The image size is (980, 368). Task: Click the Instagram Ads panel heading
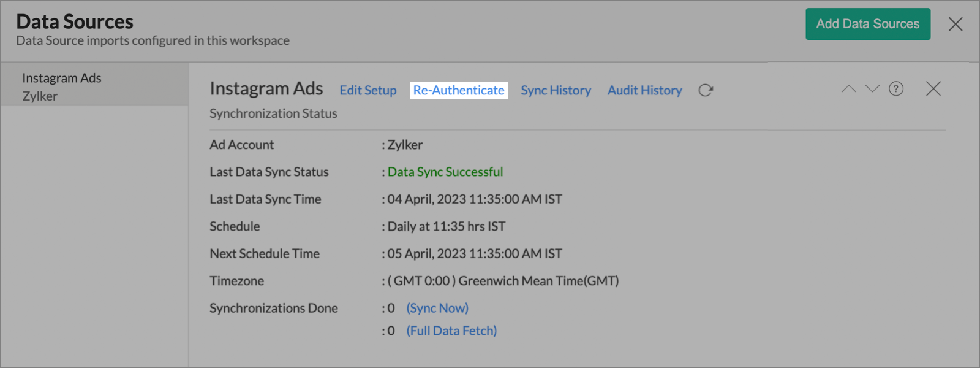266,89
